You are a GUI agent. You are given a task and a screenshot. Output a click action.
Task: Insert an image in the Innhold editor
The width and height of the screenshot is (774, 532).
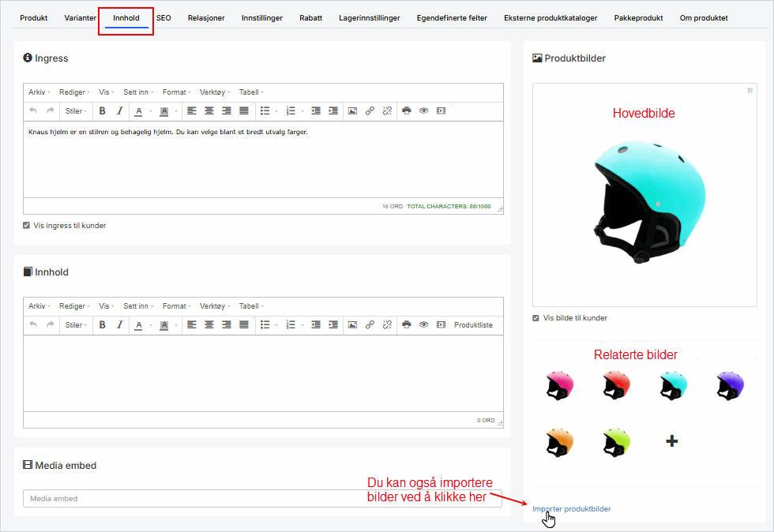point(352,324)
